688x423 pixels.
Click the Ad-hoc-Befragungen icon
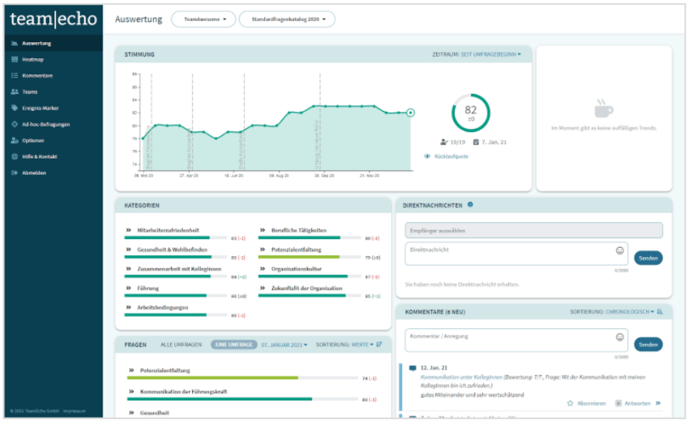[14, 125]
